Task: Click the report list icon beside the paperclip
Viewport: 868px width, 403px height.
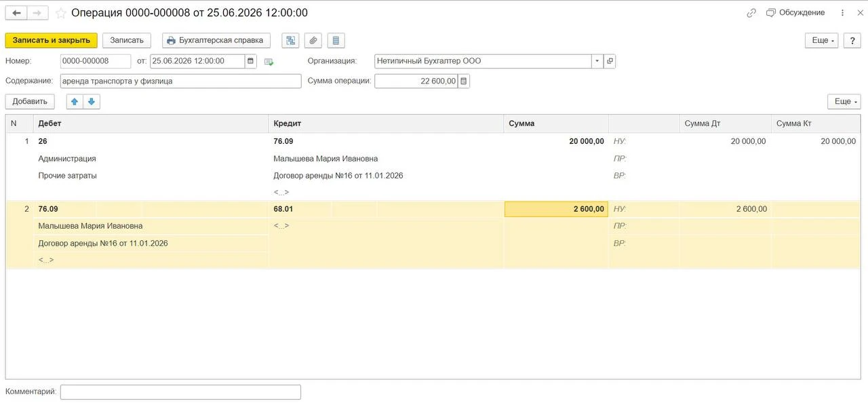Action: click(x=336, y=41)
